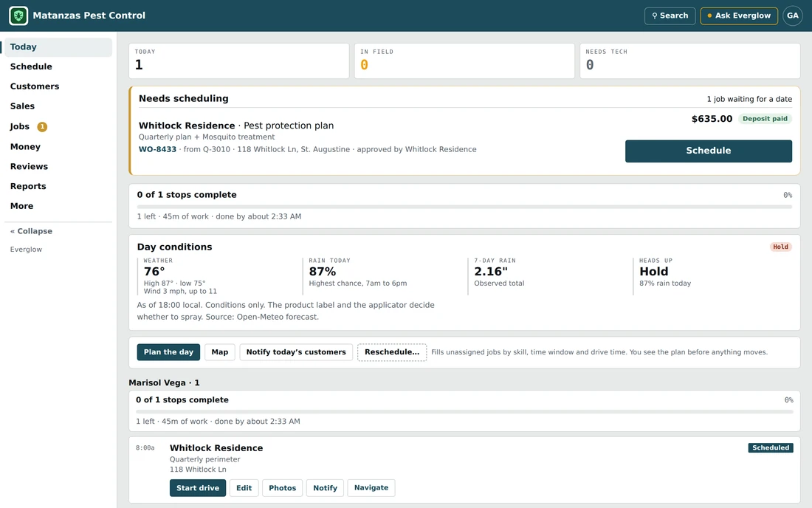The image size is (812, 508).
Task: Click the Needs Tech stat card
Action: tap(689, 61)
